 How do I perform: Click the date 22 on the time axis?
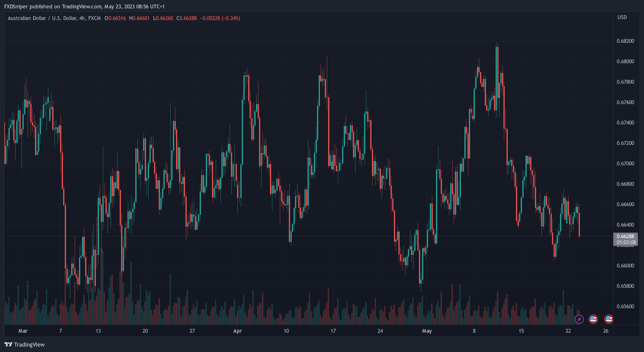(568, 331)
